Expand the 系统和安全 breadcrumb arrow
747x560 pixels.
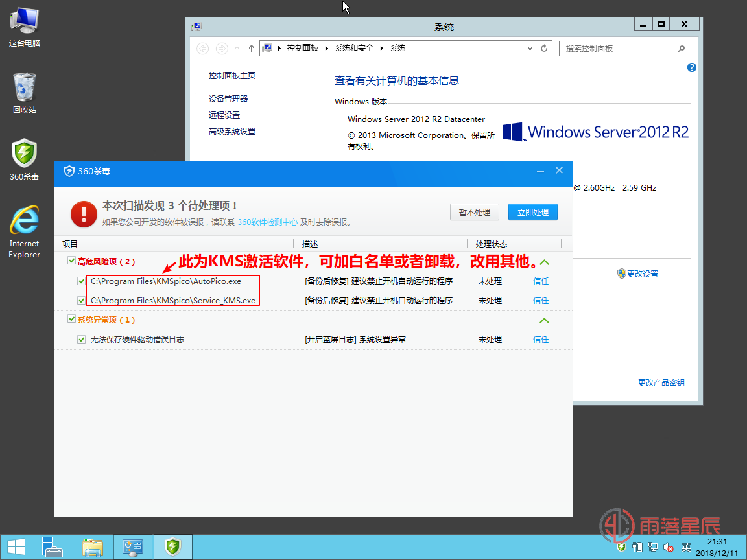[x=381, y=48]
